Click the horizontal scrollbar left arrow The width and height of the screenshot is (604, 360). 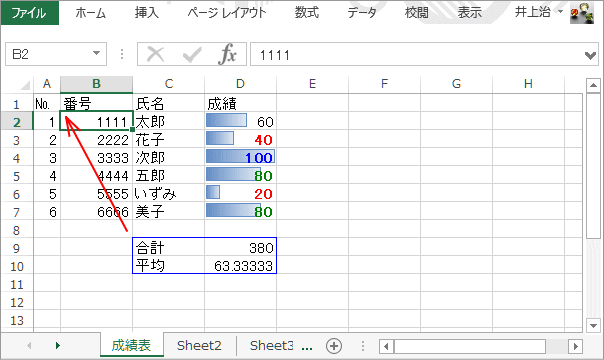[386, 347]
